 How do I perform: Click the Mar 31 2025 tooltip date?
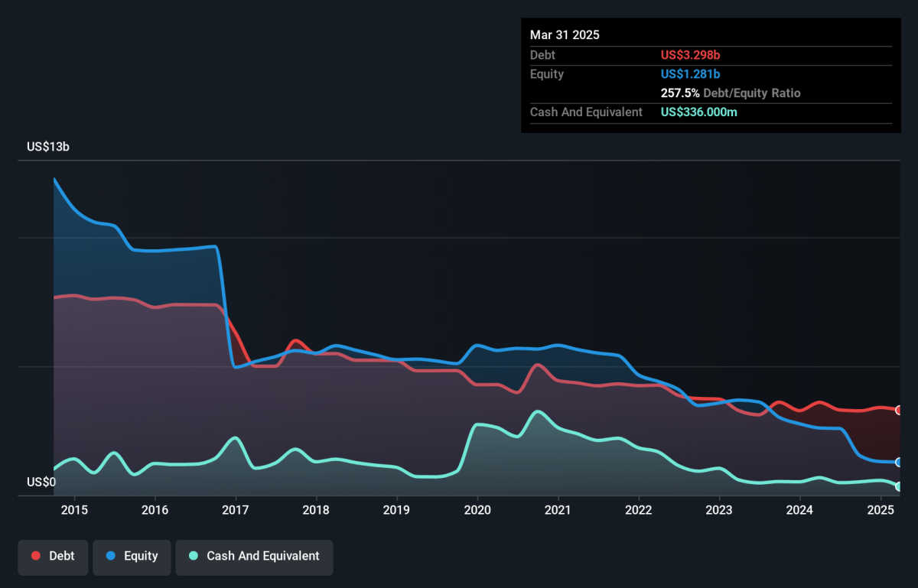tap(565, 35)
